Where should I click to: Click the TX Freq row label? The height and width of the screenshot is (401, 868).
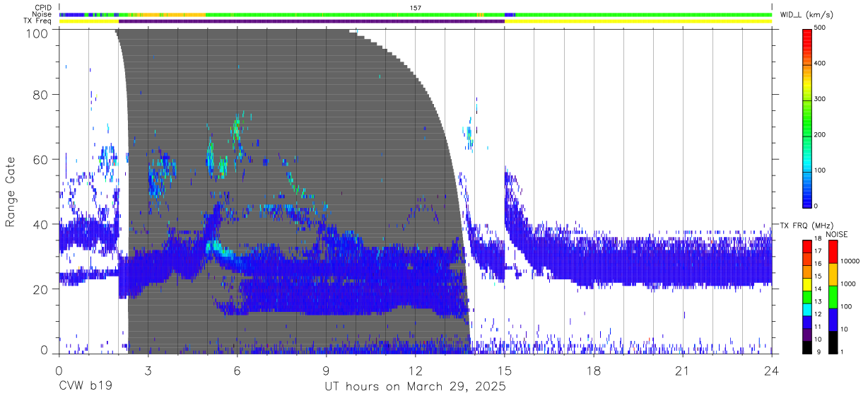pyautogui.click(x=37, y=21)
